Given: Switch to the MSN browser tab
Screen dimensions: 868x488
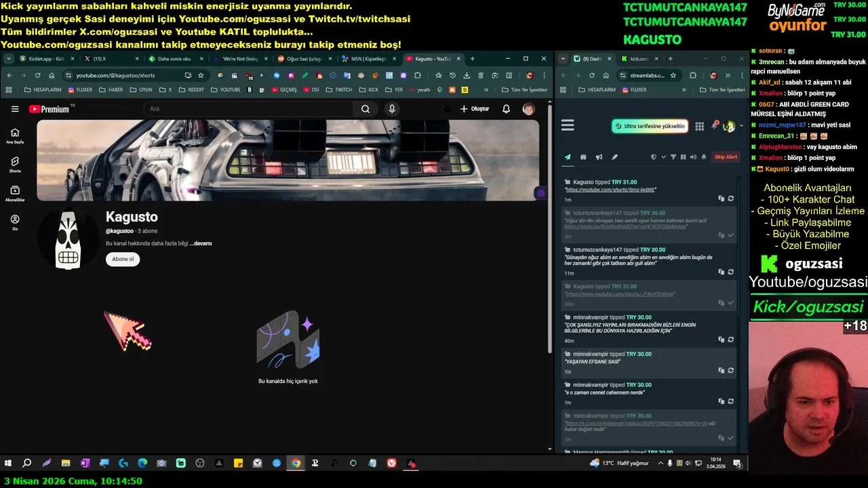Looking at the screenshot, I should click(x=368, y=59).
